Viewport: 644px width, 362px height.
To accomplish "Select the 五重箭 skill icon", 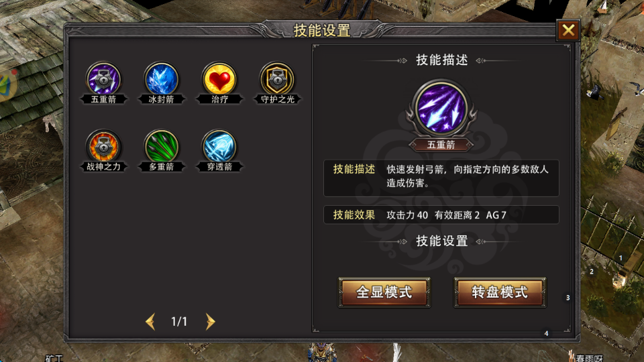I will 103,79.
